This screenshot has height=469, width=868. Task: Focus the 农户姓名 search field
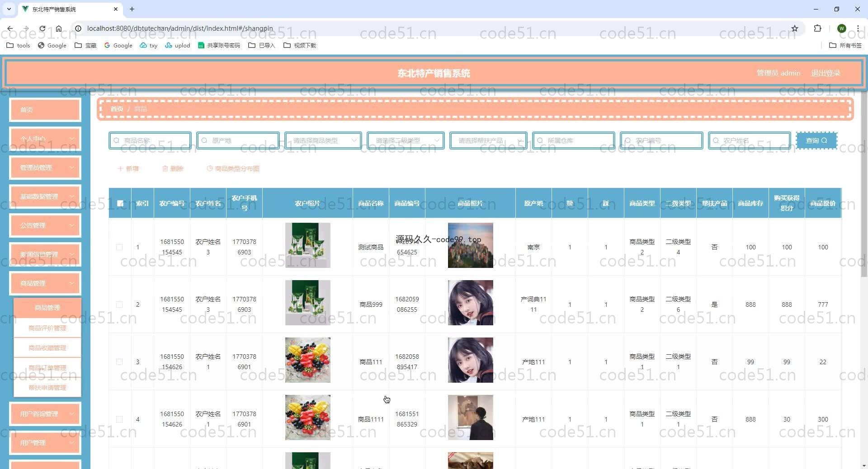pos(750,141)
